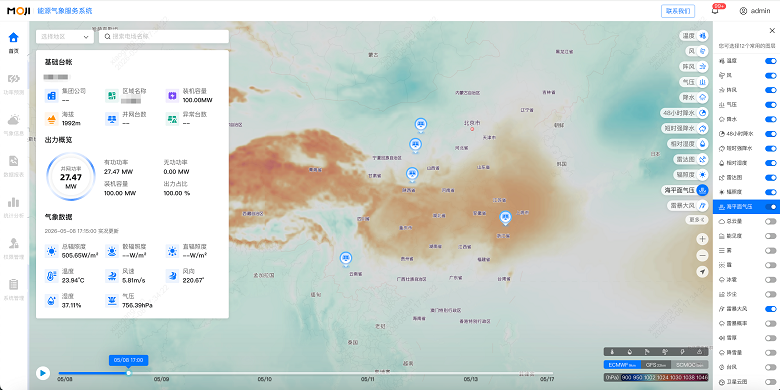
Task: Select the 雷达图 radar layer shortcut
Action: [691, 160]
